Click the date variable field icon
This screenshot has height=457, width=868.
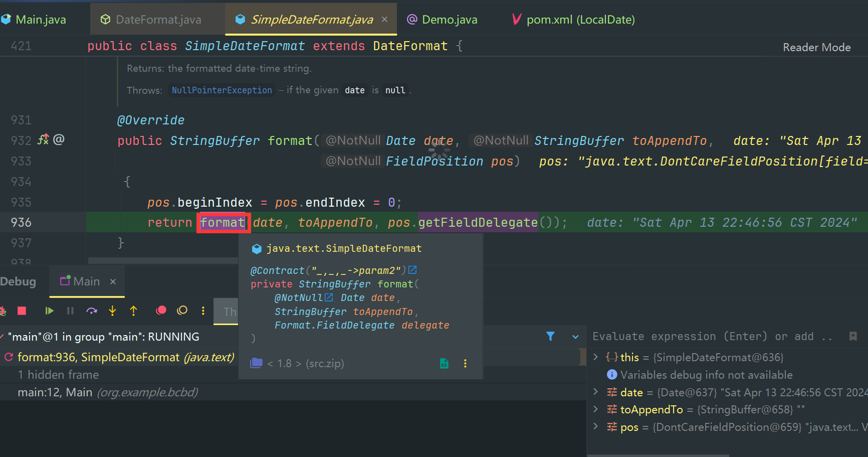(612, 392)
